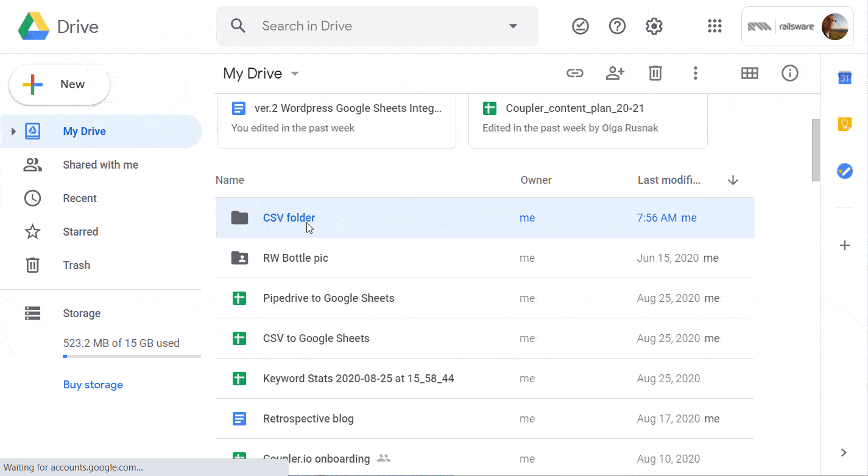The width and height of the screenshot is (868, 476).
Task: Open the Help question mark menu
Action: (x=617, y=26)
